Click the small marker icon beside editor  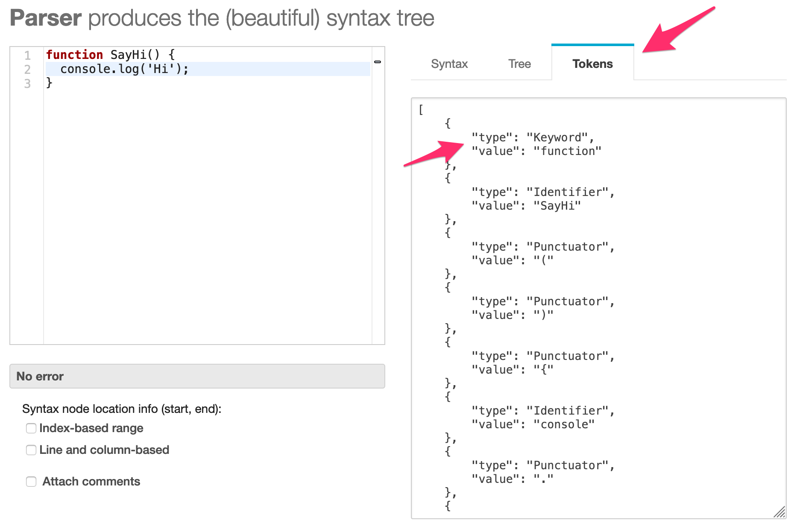click(x=378, y=62)
